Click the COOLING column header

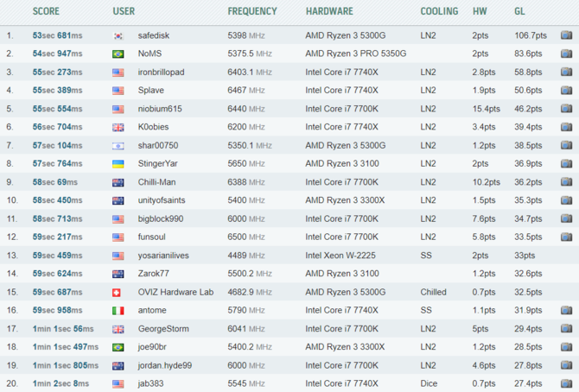point(439,11)
